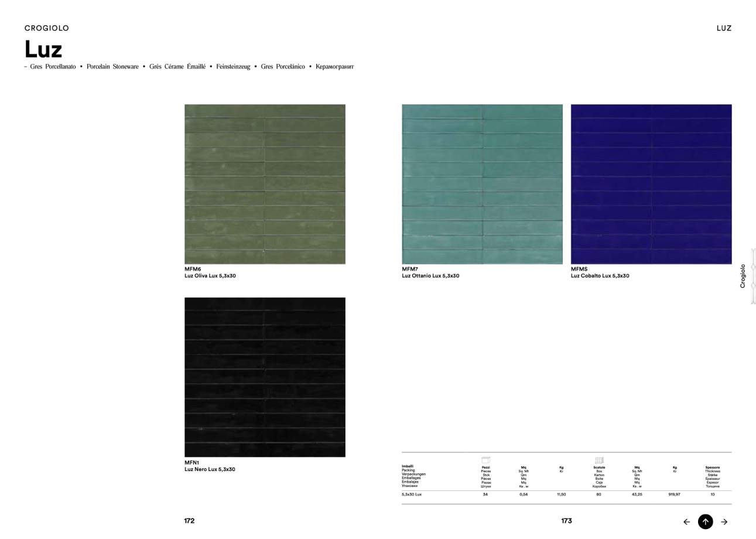This screenshot has height=539, width=756.
Task: Click the Luz Cobalto blue tile image
Action: tap(651, 184)
